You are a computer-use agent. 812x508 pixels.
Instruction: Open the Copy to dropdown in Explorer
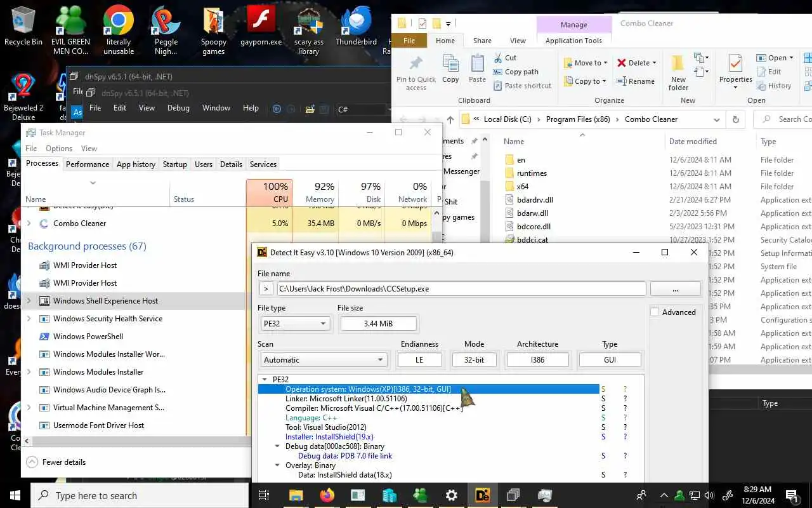586,81
